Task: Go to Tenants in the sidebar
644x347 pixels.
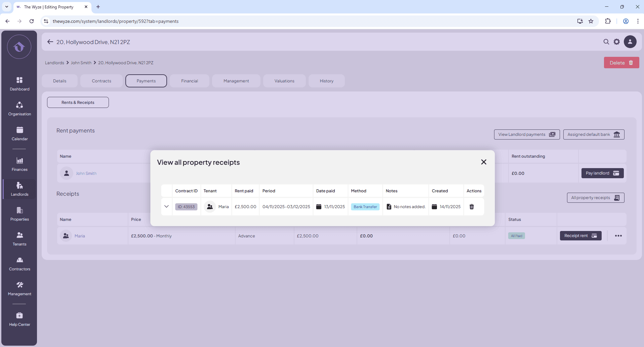Action: tap(19, 239)
